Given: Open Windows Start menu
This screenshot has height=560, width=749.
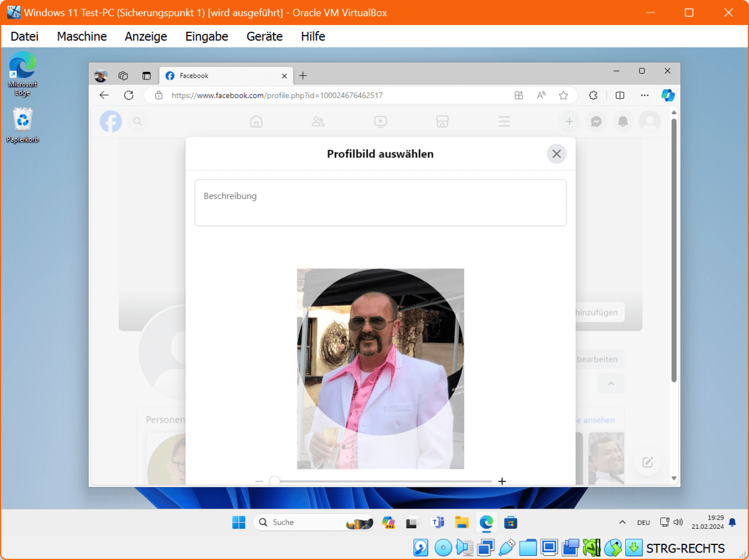Looking at the screenshot, I should [x=239, y=523].
